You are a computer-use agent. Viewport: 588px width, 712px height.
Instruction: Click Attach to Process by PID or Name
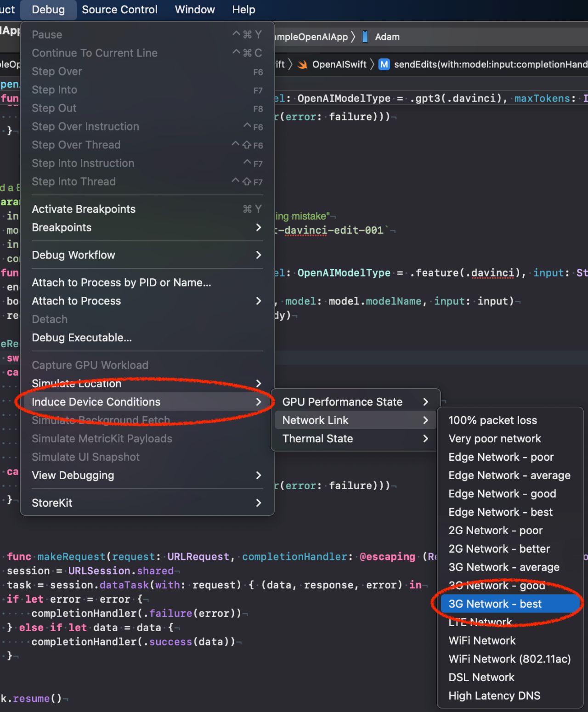point(121,283)
